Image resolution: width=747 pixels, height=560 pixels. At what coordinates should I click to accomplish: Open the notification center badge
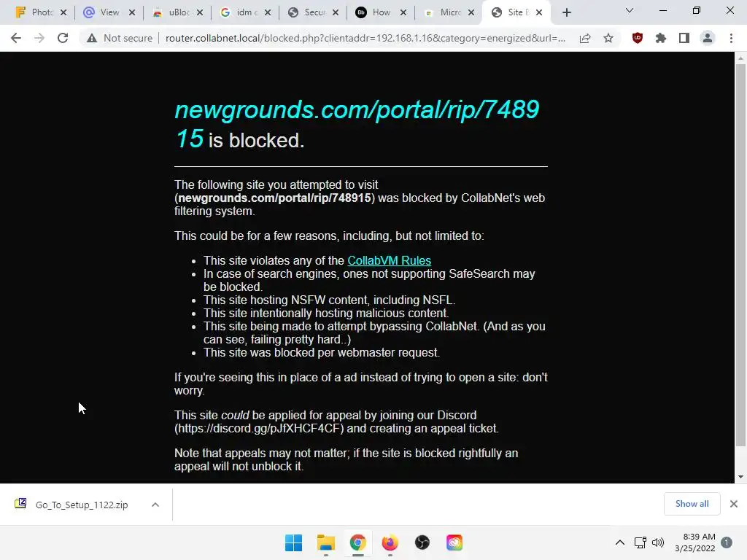(727, 542)
